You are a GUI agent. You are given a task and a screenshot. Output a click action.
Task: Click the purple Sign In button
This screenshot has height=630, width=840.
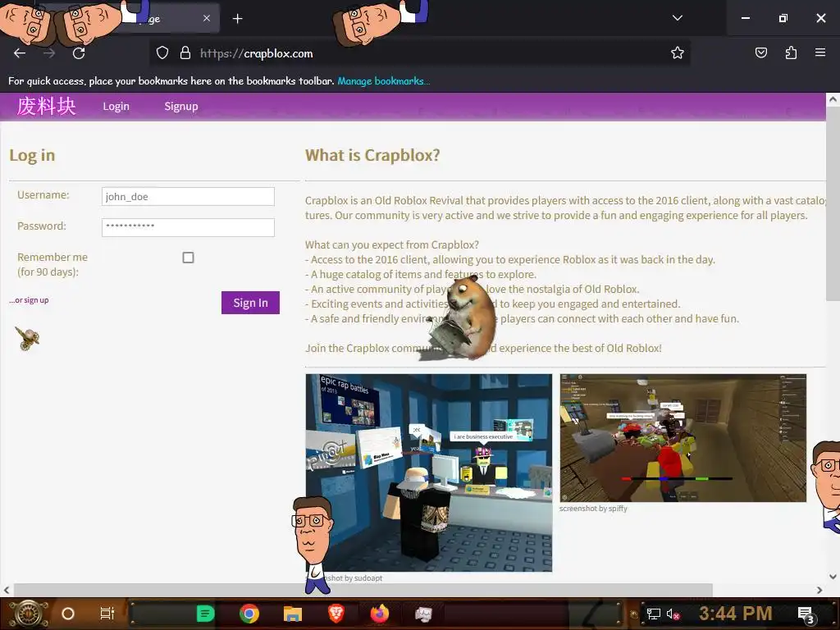click(250, 303)
